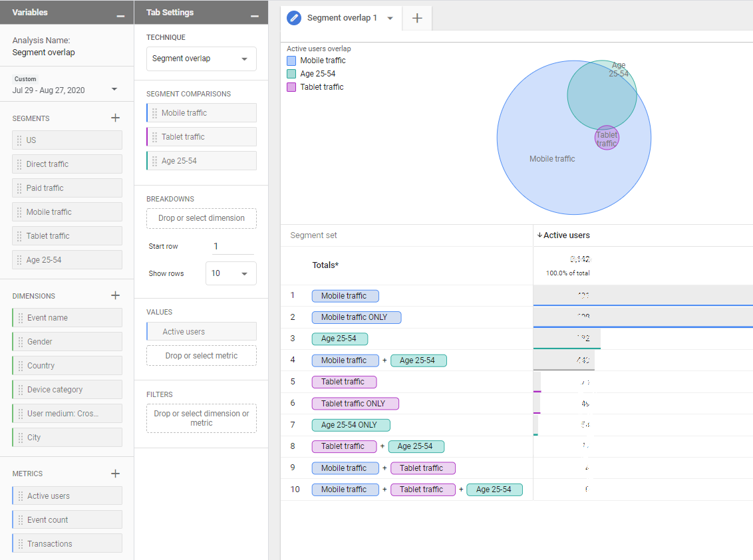Viewport: 753px width, 560px height.
Task: Open the custom date range dropdown
Action: coord(114,90)
